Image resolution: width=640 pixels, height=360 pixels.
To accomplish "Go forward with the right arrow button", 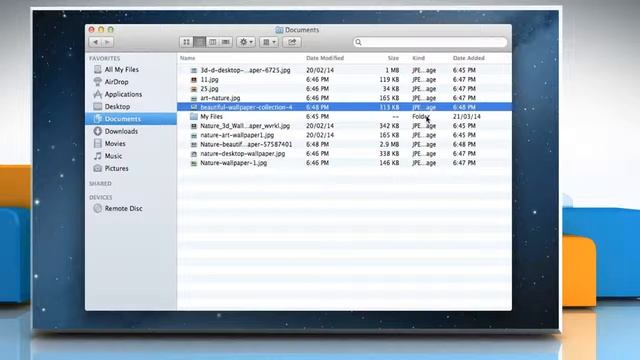I will tap(107, 42).
